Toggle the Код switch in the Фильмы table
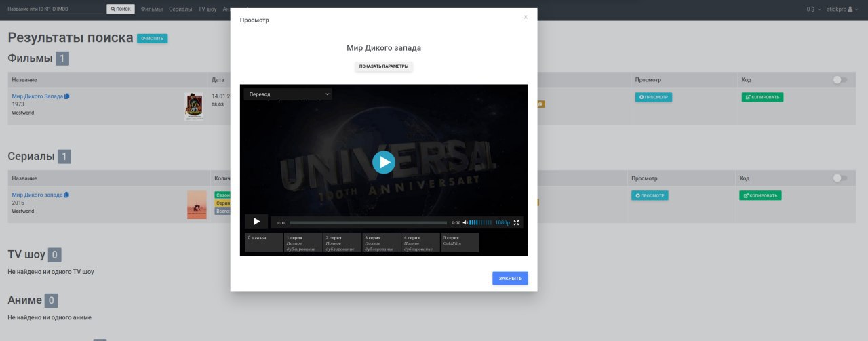868x341 pixels. tap(840, 80)
